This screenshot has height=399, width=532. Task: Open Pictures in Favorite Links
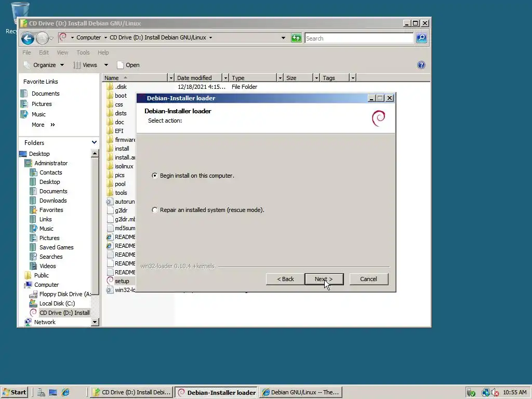coord(36,104)
